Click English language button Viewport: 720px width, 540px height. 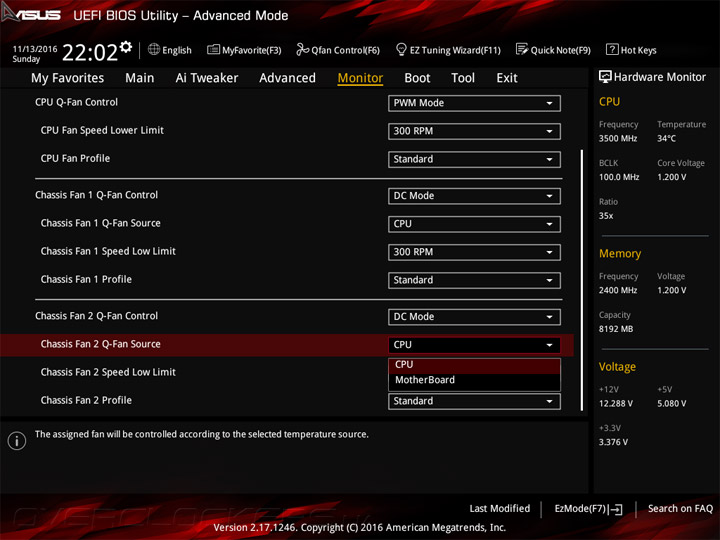[x=170, y=50]
